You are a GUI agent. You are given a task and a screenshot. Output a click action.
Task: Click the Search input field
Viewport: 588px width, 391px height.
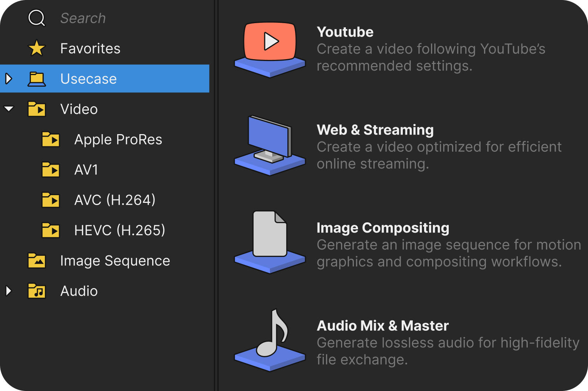coord(83,18)
